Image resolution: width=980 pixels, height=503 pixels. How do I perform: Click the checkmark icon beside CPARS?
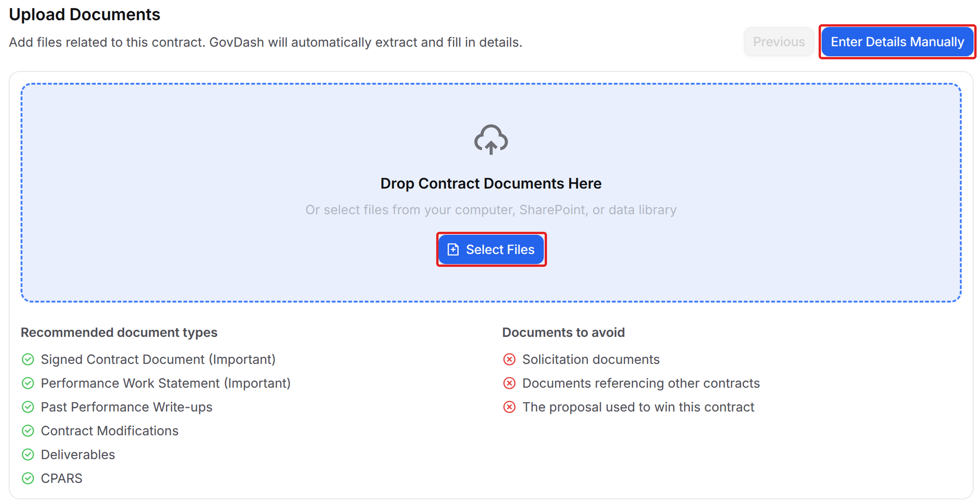pos(28,478)
